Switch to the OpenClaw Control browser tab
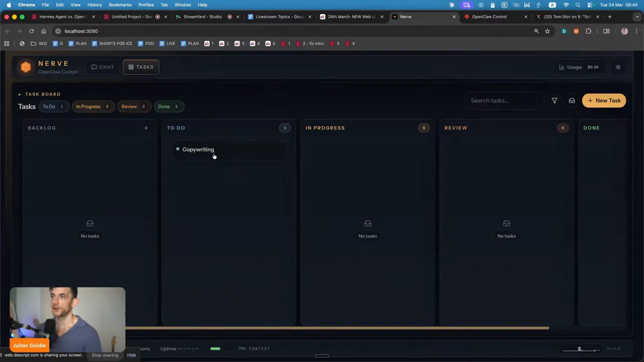The height and width of the screenshot is (362, 644). click(x=495, y=17)
